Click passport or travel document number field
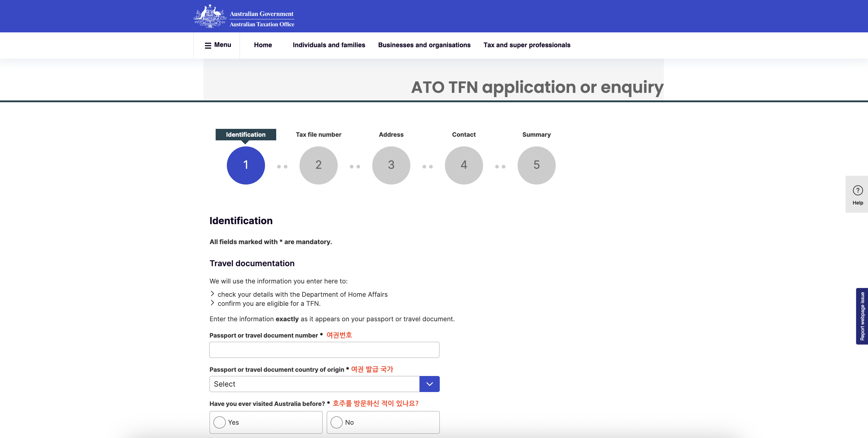 tap(324, 350)
